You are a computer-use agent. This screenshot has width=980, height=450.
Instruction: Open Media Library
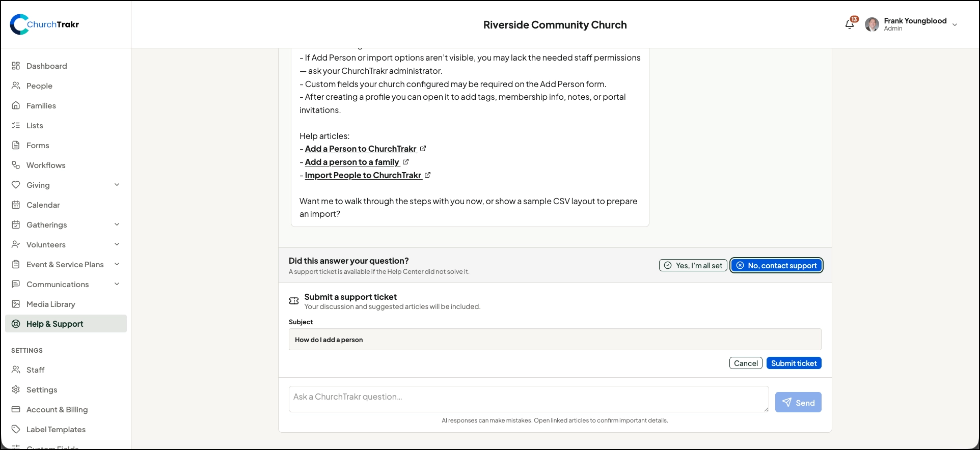pos(66,304)
